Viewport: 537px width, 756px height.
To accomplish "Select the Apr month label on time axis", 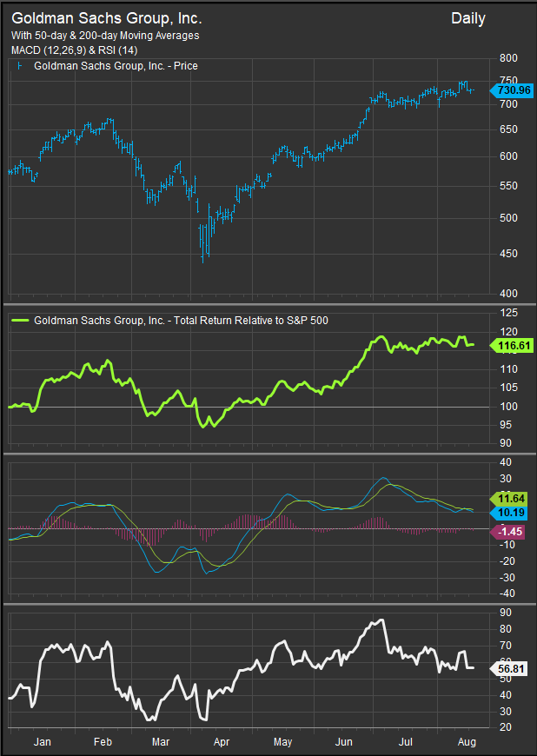I will 221,744.
